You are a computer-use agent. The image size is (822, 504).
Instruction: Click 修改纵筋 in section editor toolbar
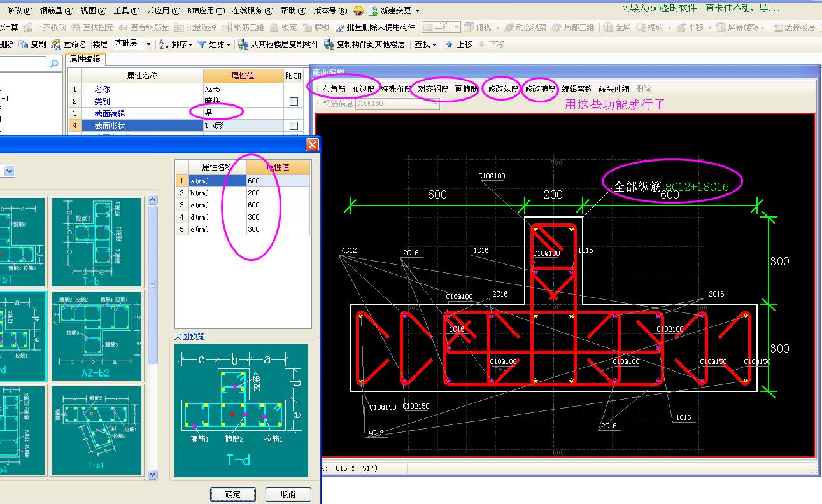pos(503,89)
